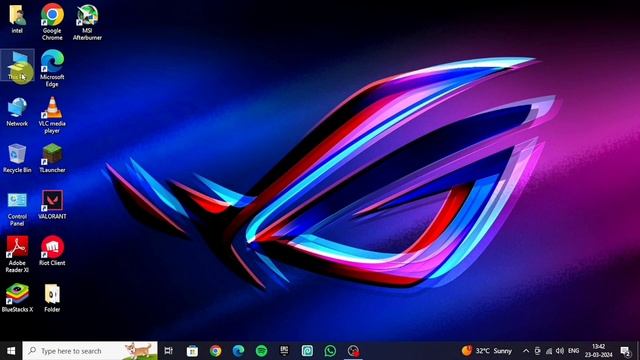Launch the Google Chrome desktop shortcut
This screenshot has width=640, height=360.
52,22
